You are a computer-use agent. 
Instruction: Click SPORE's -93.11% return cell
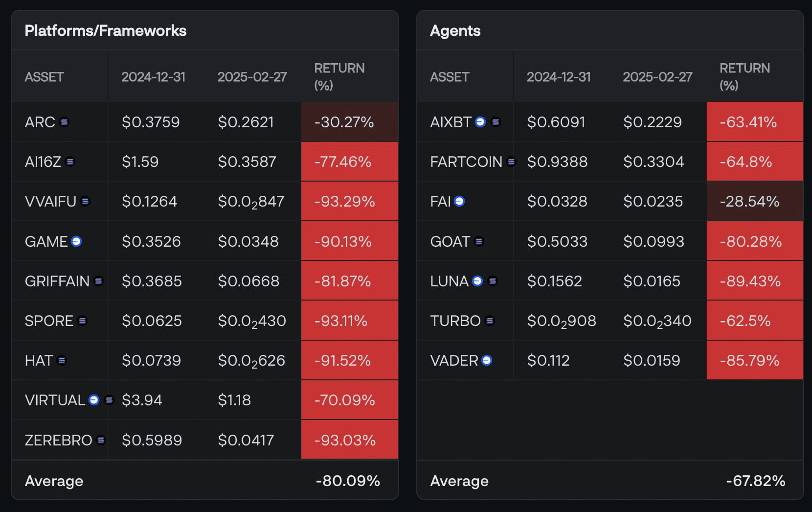350,321
